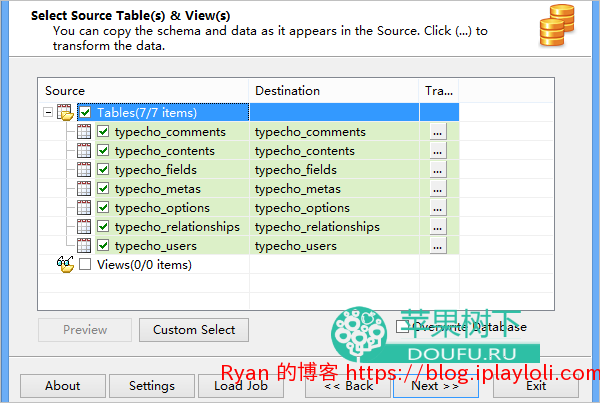Click destination cell typecho_options
Viewport: 600px width, 403px height.
pos(334,208)
